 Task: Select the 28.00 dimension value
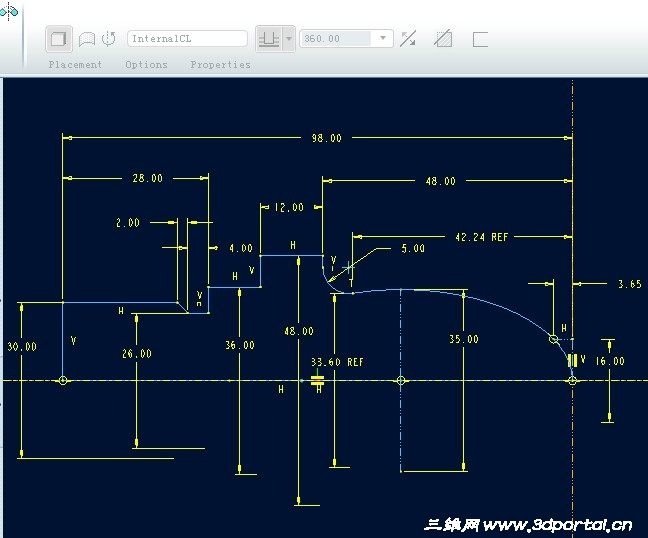click(148, 178)
